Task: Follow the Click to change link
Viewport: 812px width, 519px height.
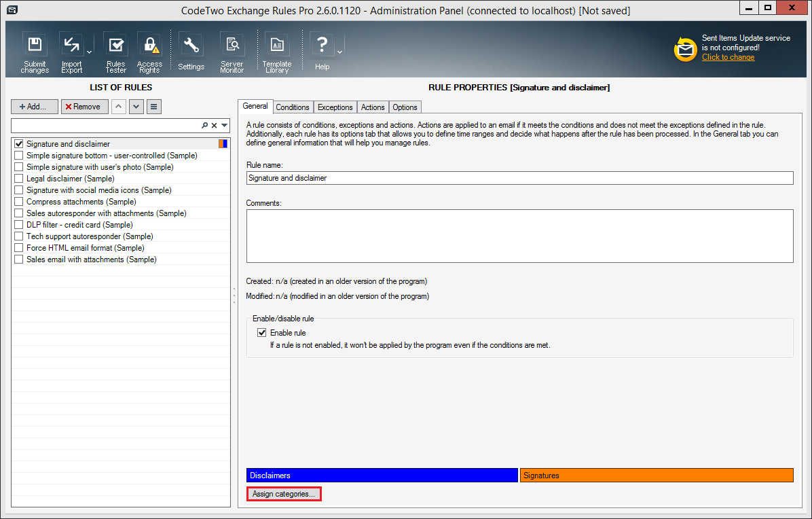Action: point(728,57)
